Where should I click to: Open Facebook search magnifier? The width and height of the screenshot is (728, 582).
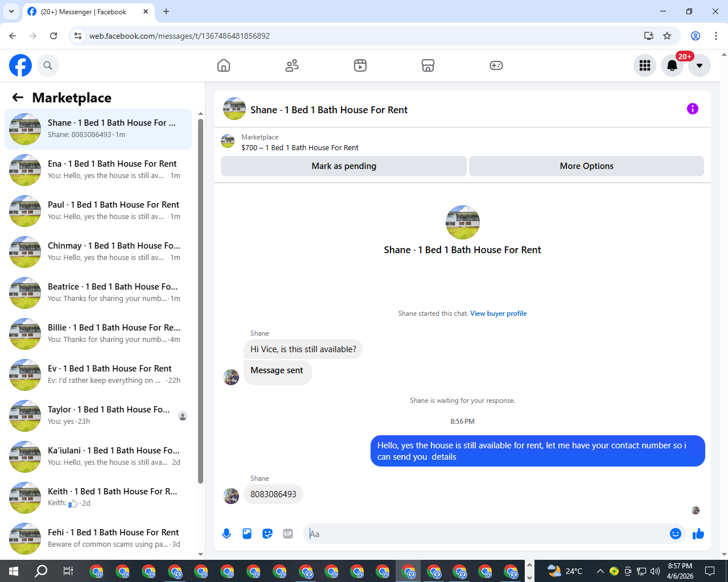click(48, 65)
